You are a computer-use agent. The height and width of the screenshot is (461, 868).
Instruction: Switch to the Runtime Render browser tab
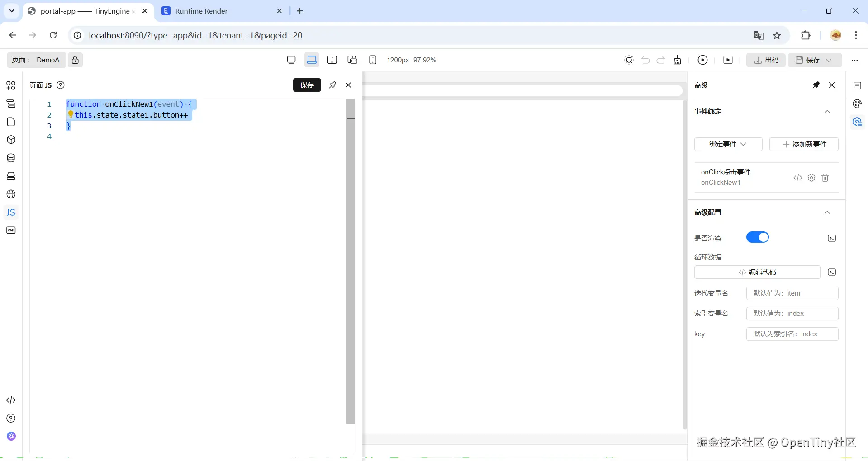222,11
